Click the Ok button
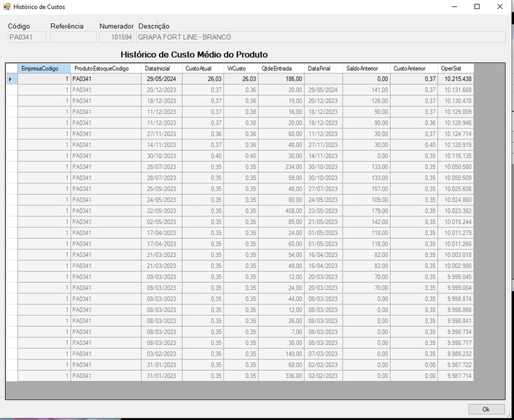Screen dimensions: 514x420 pyautogui.click(x=486, y=409)
